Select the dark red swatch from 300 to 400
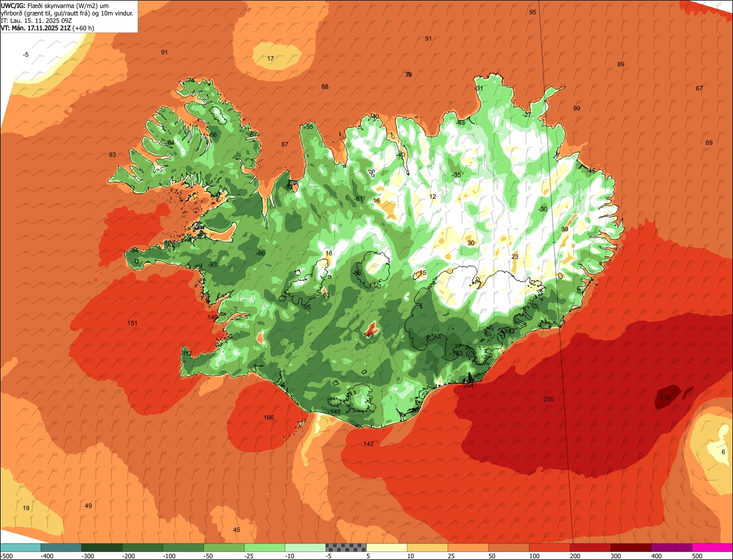This screenshot has height=560, width=733. pyautogui.click(x=630, y=547)
